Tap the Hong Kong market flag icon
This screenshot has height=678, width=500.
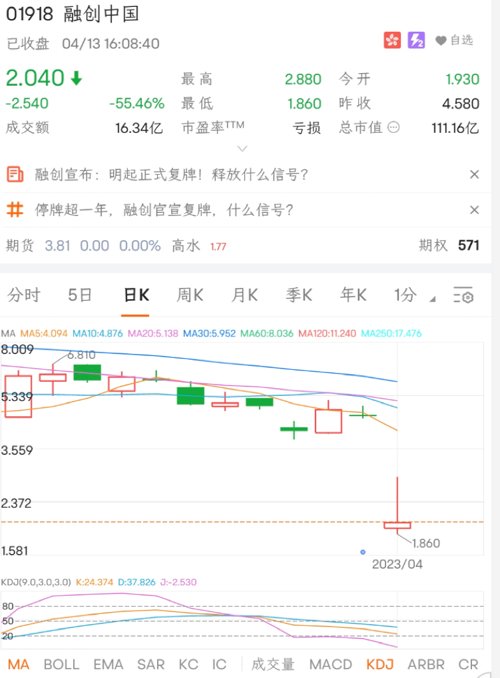(x=392, y=41)
